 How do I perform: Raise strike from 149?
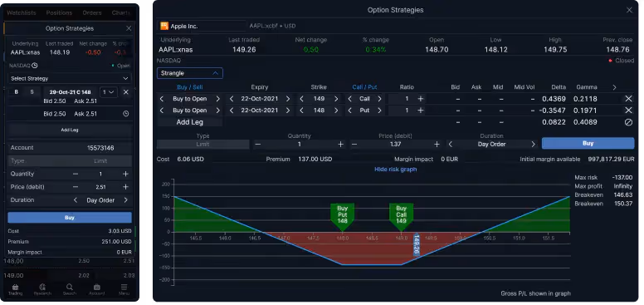click(336, 99)
